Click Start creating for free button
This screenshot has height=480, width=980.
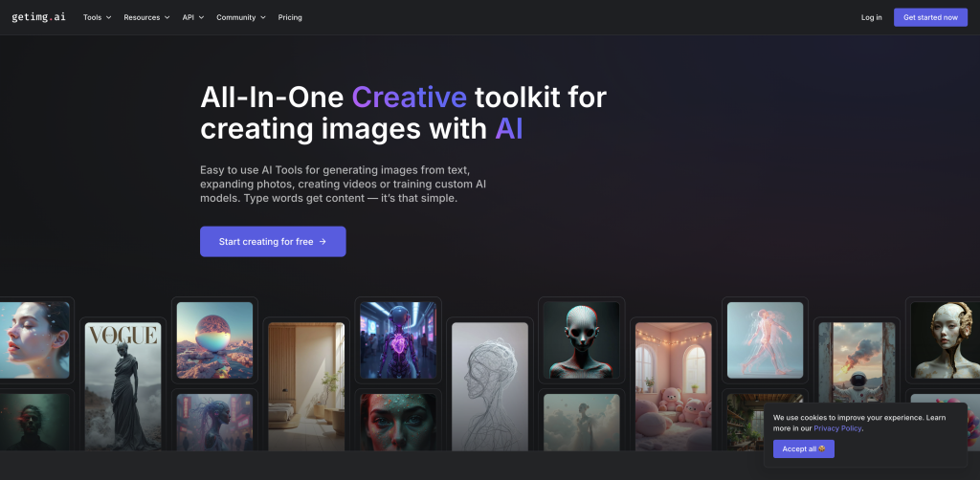273,242
